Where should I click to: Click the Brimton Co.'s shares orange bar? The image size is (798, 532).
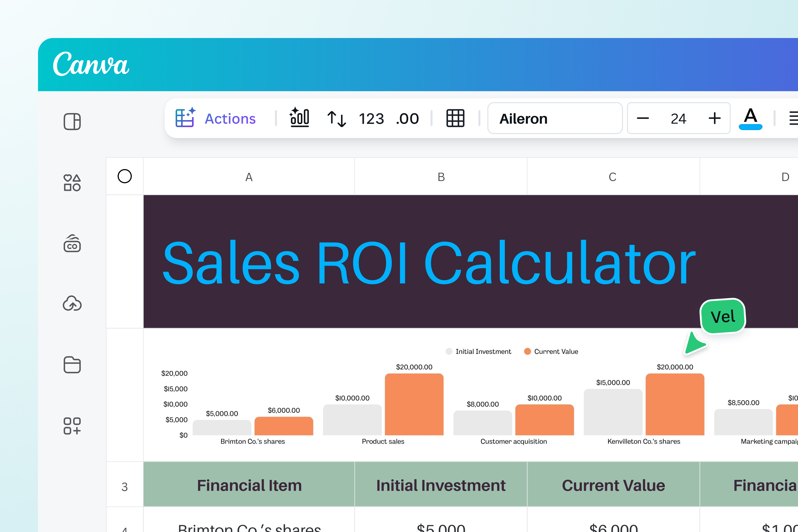coord(284,426)
